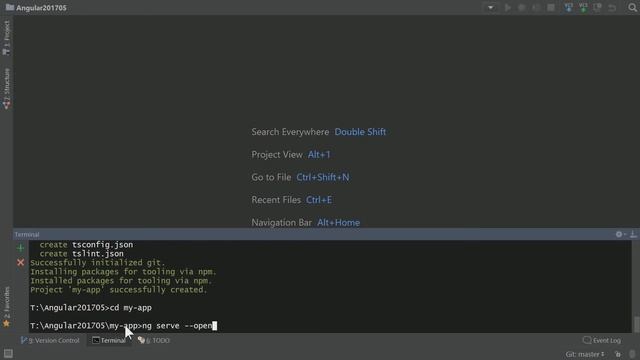
Task: Click the Favorites star icon
Action: 6,324
